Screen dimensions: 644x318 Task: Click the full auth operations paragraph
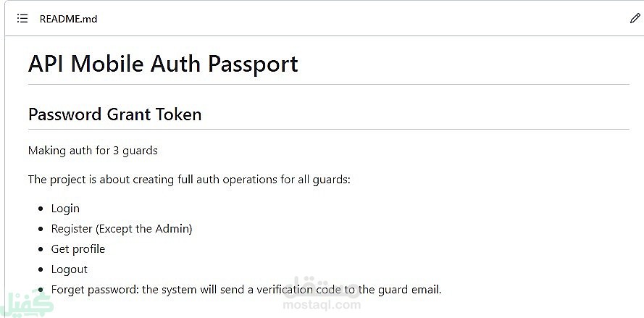[189, 180]
